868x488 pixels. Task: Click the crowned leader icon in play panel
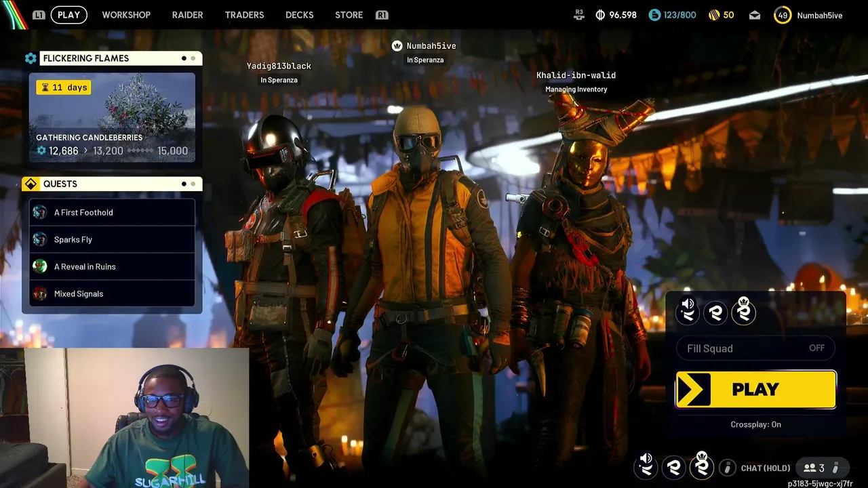tap(743, 310)
